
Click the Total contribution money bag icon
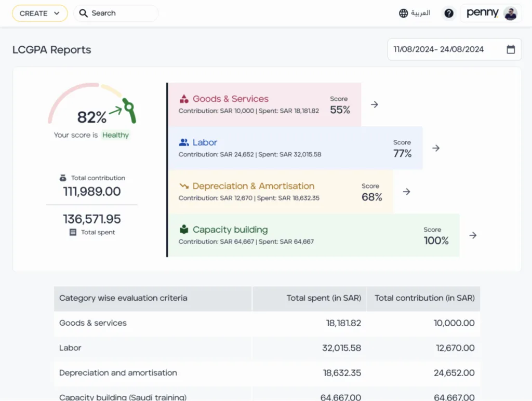pyautogui.click(x=63, y=178)
